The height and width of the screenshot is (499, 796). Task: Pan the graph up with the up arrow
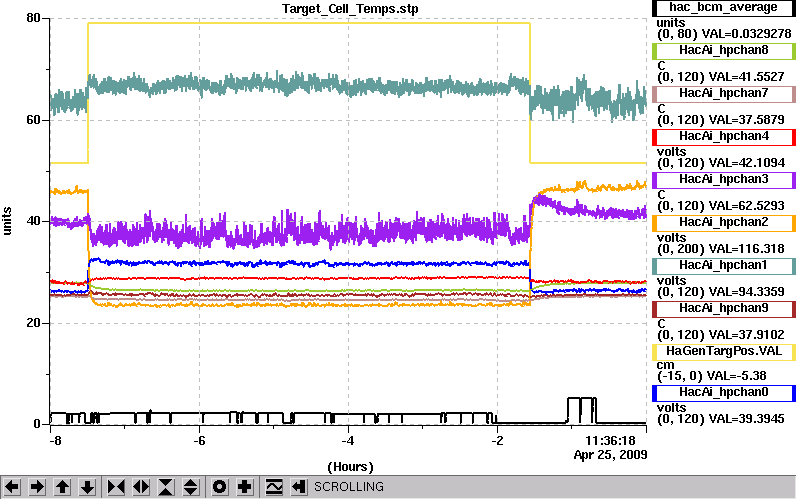click(62, 487)
